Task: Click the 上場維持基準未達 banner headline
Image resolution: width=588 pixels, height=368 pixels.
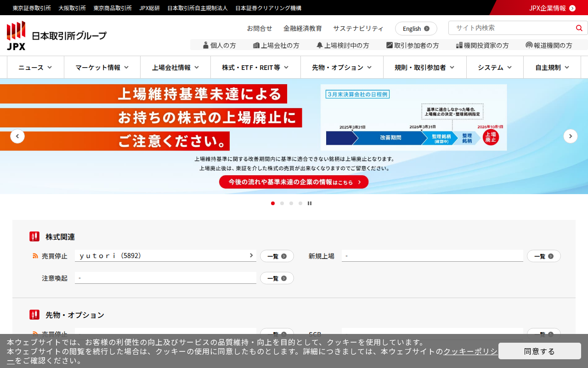Action: [151, 117]
